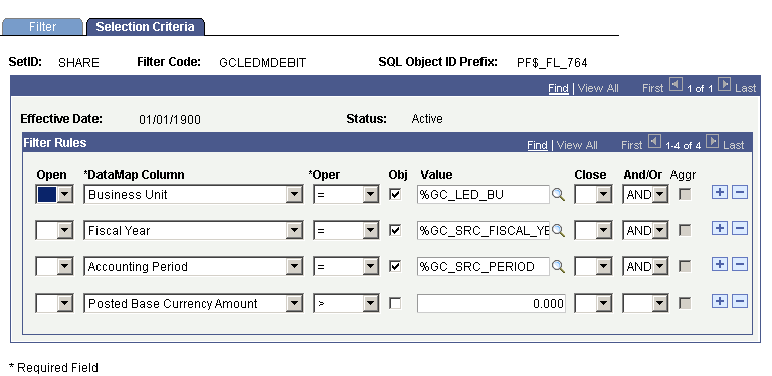772x376 pixels.
Task: Click into the 0.000 value field
Action: (491, 304)
